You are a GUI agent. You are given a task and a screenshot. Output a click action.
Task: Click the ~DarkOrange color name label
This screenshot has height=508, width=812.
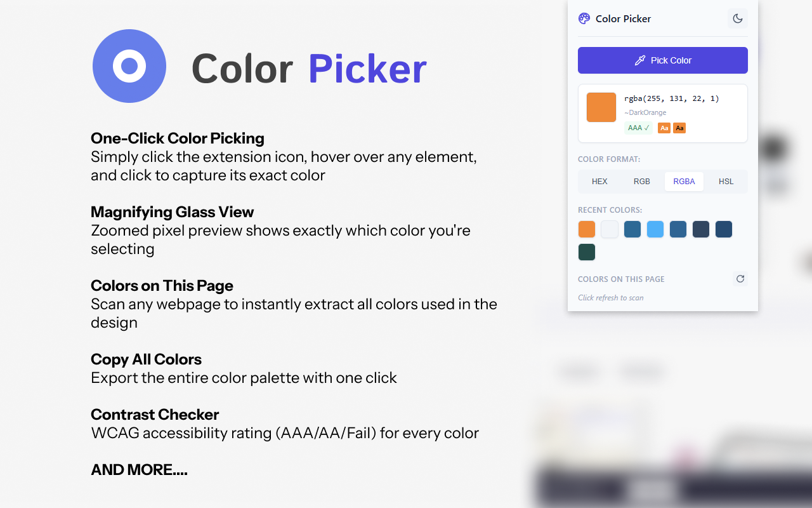pyautogui.click(x=645, y=112)
